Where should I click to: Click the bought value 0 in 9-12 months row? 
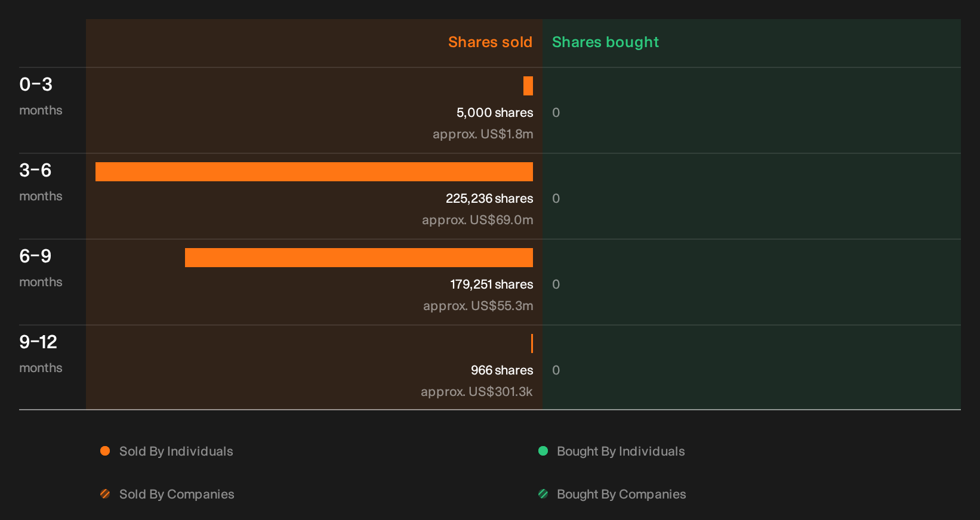(x=556, y=370)
